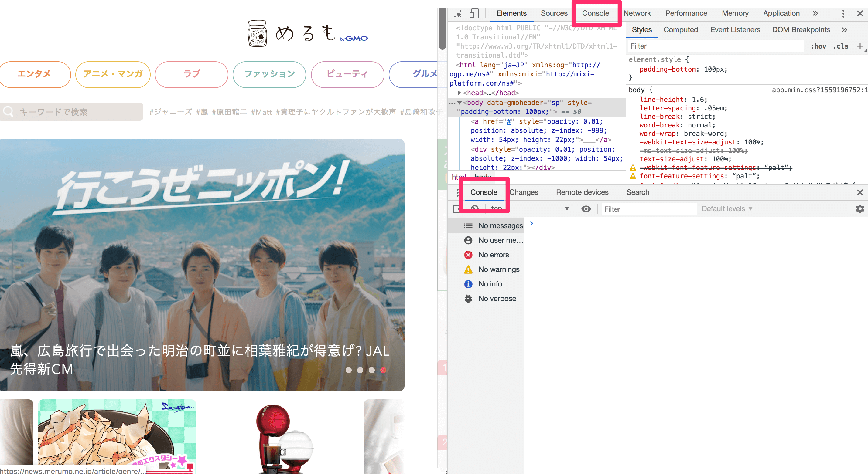This screenshot has width=868, height=474.
Task: Open the drawer's vertical three-dot menu icon
Action: pos(457,193)
